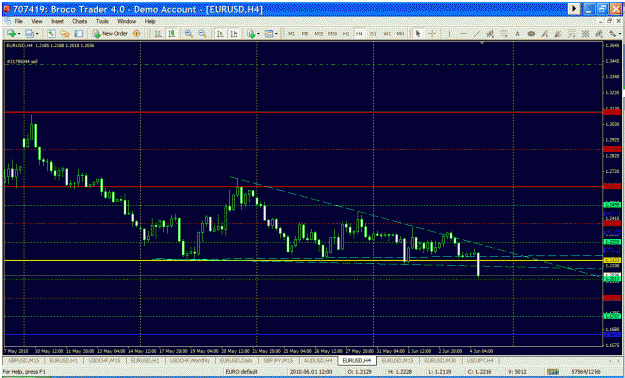The width and height of the screenshot is (625, 378).
Task: Select the Trendline drawing tool
Action: (x=476, y=34)
